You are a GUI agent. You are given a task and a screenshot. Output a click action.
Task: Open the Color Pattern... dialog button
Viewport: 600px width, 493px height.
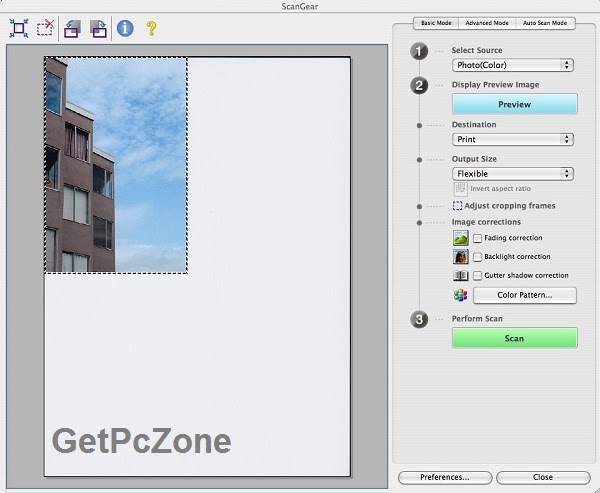click(x=525, y=295)
